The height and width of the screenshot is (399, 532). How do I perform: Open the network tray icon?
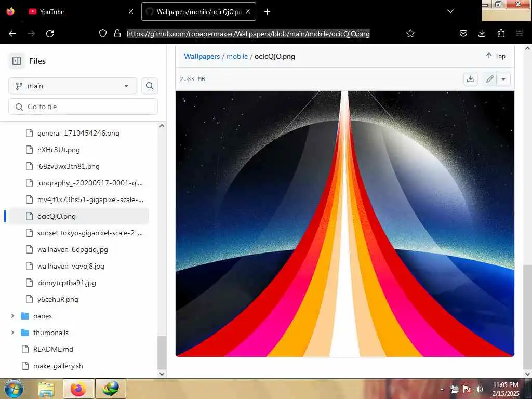click(x=455, y=389)
